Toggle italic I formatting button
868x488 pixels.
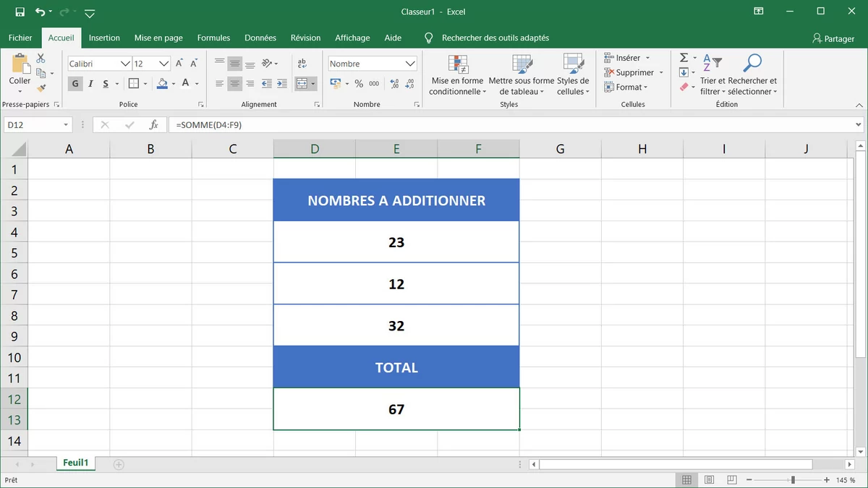pyautogui.click(x=90, y=84)
